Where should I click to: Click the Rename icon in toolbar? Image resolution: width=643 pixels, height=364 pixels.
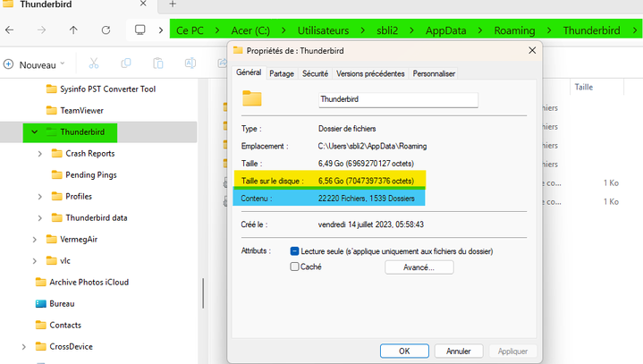(190, 64)
